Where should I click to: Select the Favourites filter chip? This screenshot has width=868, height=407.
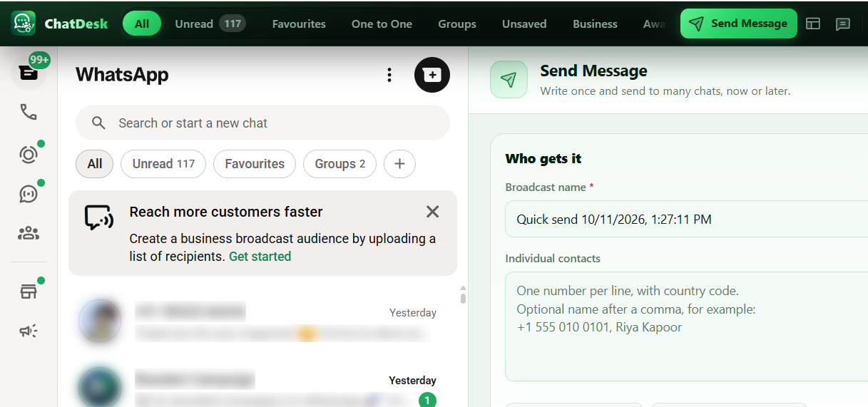pos(255,164)
